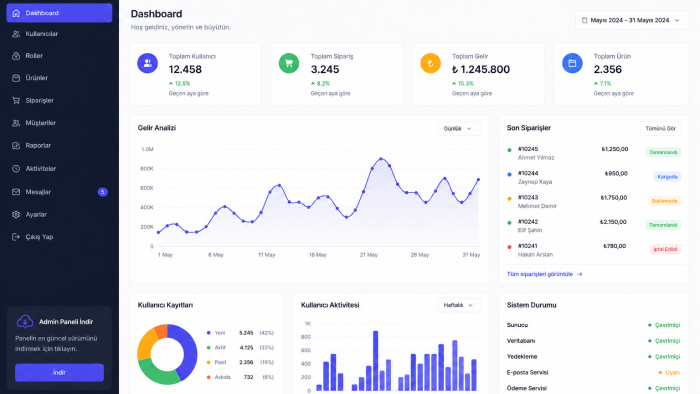The height and width of the screenshot is (394, 700).
Task: Open the Roller menu item
Action: pyautogui.click(x=59, y=56)
